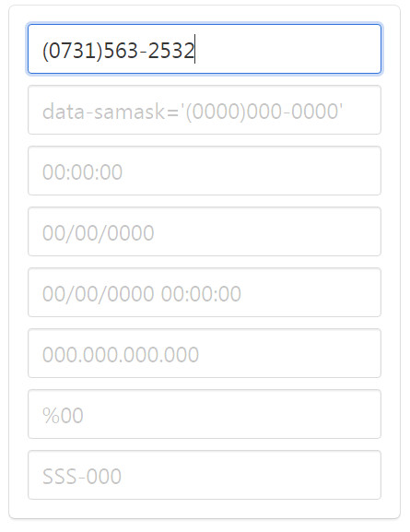This screenshot has height=532, width=410.
Task: Click empty space in the focused phone input
Action: point(288,49)
